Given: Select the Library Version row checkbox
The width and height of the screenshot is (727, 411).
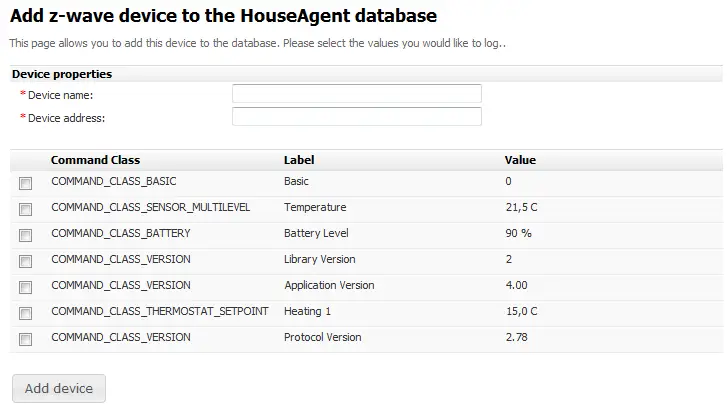Looking at the screenshot, I should coord(26,261).
